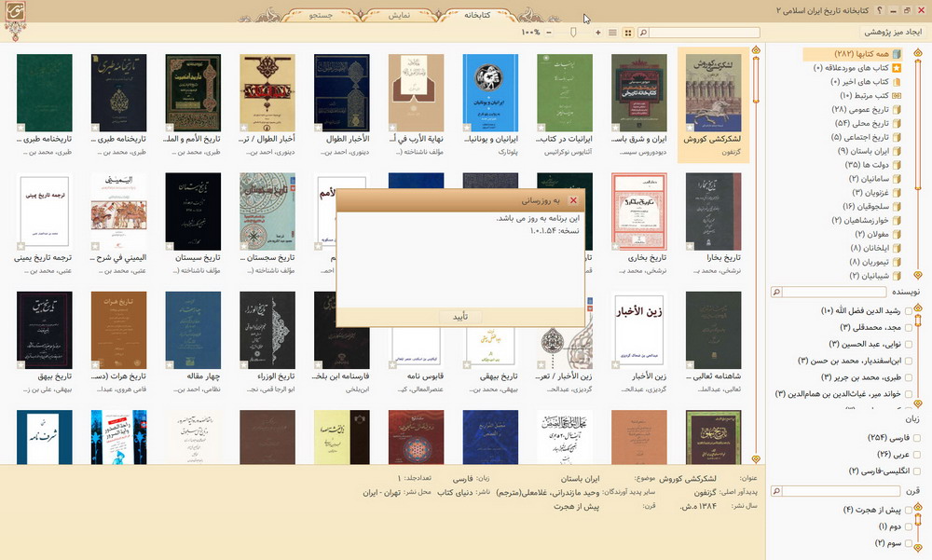Check language فارسی (254)
The height and width of the screenshot is (560, 932).
[x=916, y=438]
